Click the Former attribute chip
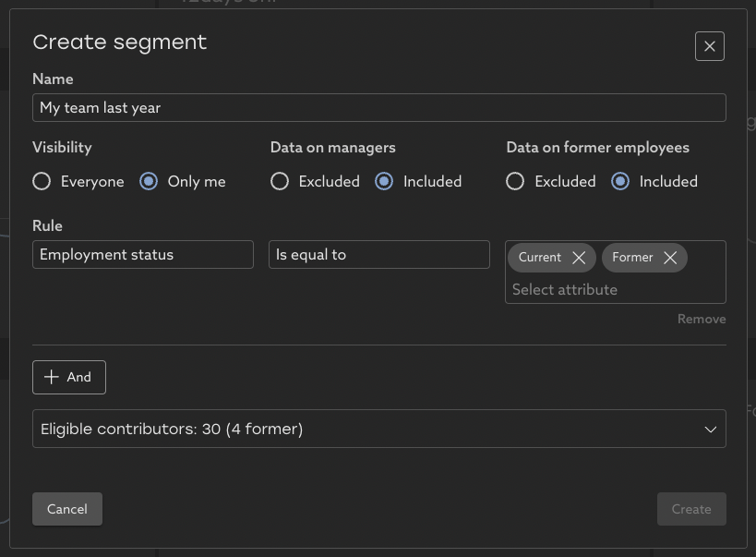 click(632, 258)
